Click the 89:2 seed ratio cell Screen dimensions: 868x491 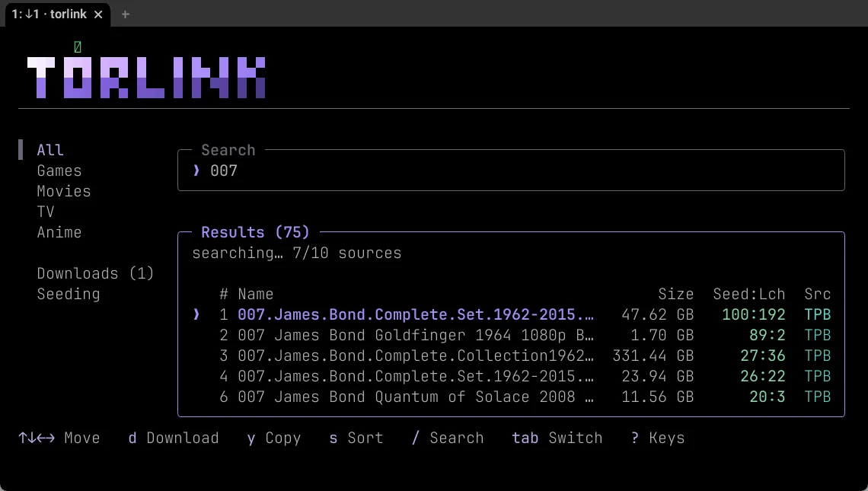767,335
